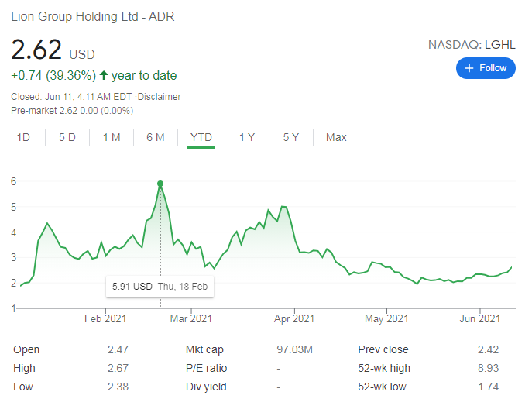Select the 1D time range tab
Screen dimensions: 532x416
tap(23, 137)
